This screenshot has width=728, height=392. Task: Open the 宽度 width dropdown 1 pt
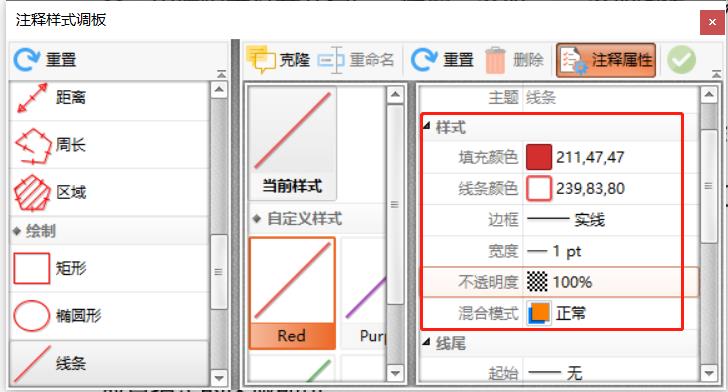(611, 251)
